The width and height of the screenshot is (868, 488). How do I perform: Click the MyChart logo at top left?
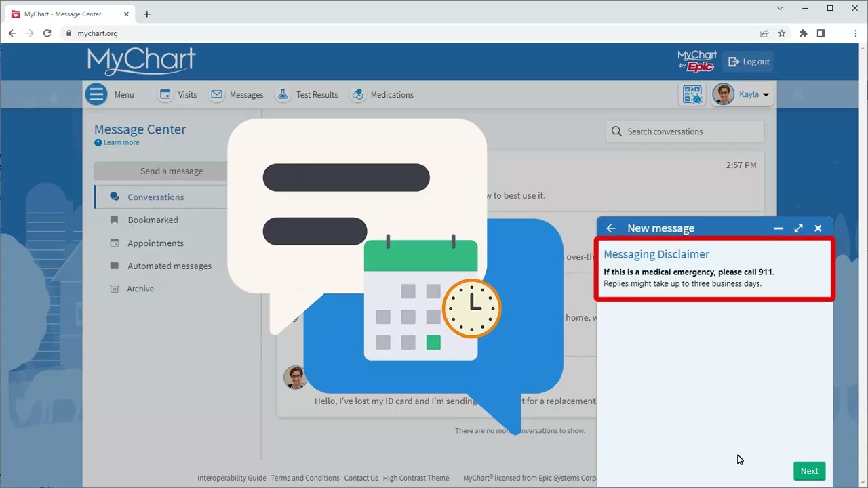pyautogui.click(x=141, y=61)
